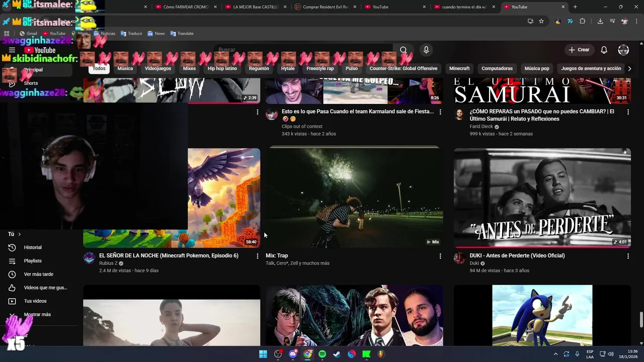Select the Computadoras chip
This screenshot has height=362, width=644.
[x=497, y=68]
